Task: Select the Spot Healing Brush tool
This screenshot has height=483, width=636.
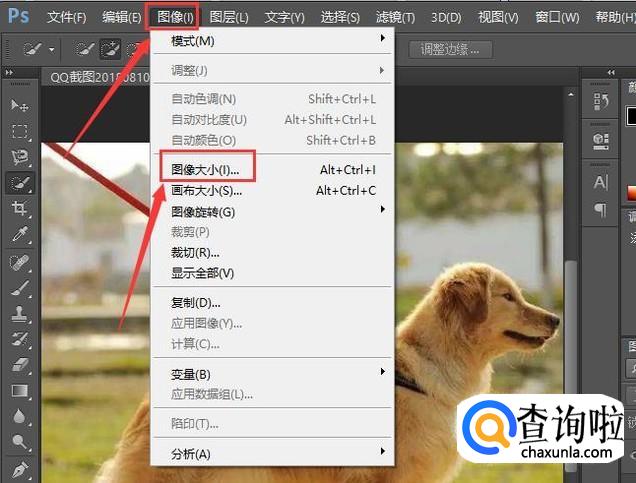Action: 19,263
